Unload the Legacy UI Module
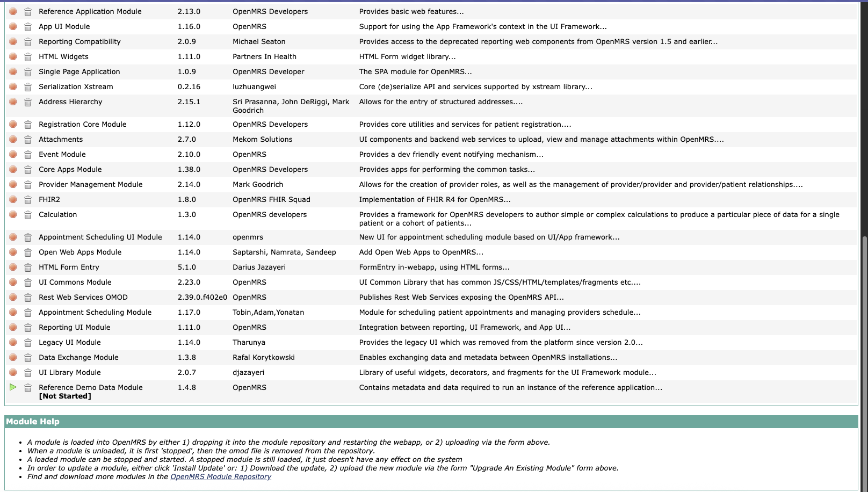 [x=28, y=343]
